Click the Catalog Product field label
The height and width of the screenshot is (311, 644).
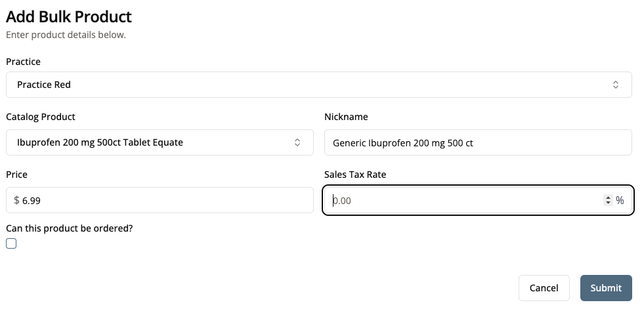(41, 117)
